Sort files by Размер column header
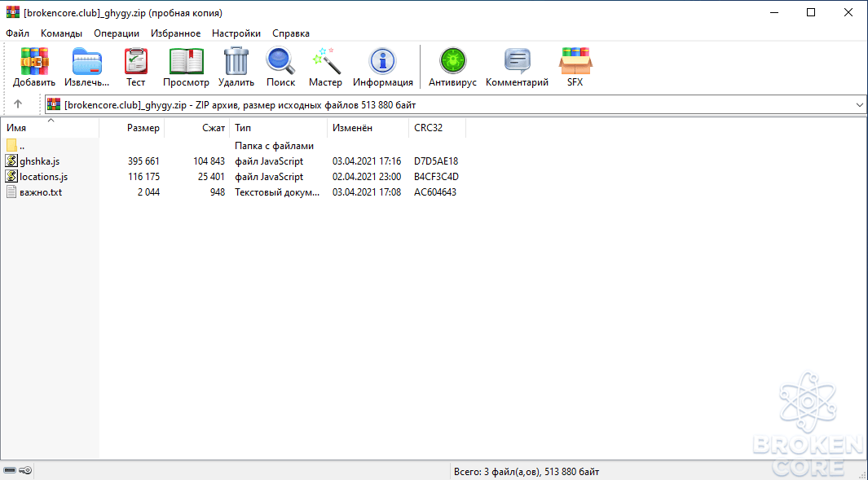 point(132,128)
